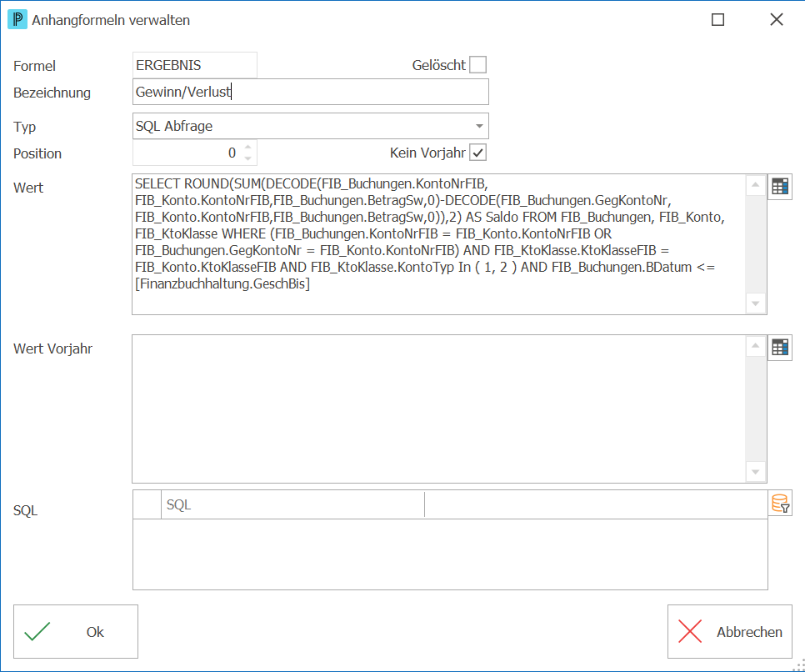The height and width of the screenshot is (672, 805).
Task: Decrease Position value with down arrow
Action: click(248, 158)
